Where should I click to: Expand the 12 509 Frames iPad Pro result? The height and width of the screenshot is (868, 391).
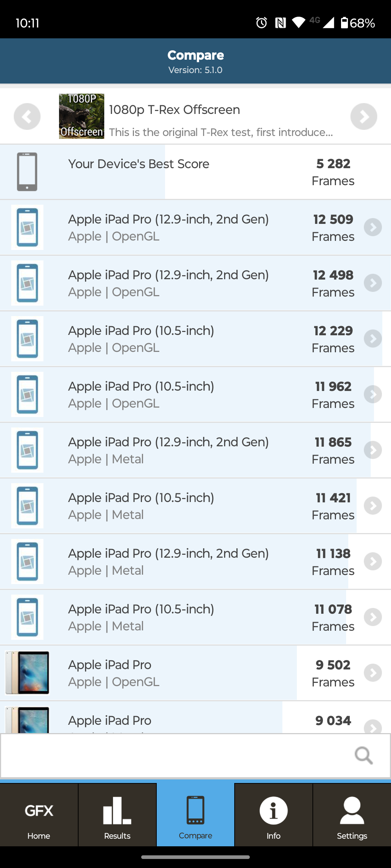(x=373, y=227)
